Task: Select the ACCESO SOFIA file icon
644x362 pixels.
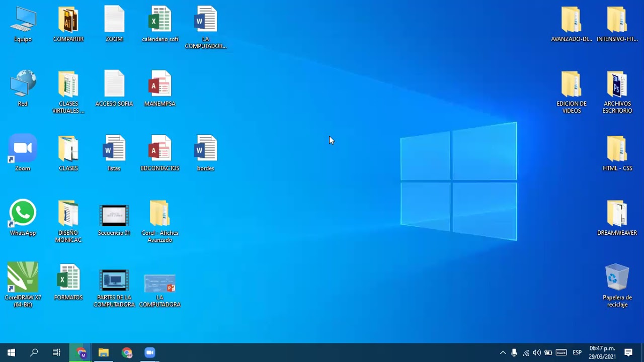Action: click(x=114, y=88)
